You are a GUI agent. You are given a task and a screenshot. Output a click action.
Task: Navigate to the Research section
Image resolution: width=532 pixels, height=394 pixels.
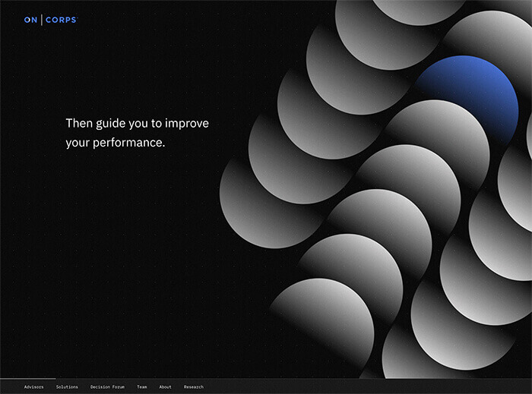(194, 387)
